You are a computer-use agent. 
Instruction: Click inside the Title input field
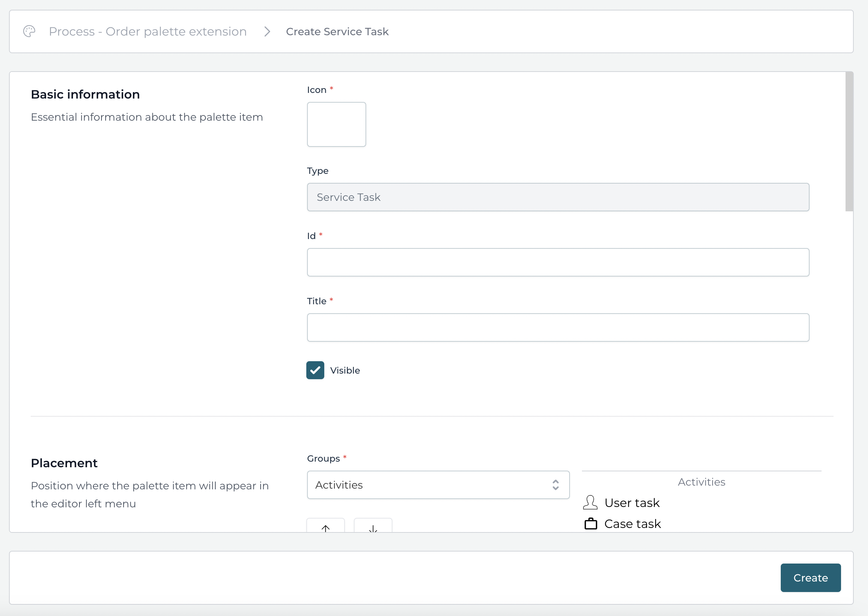point(558,327)
